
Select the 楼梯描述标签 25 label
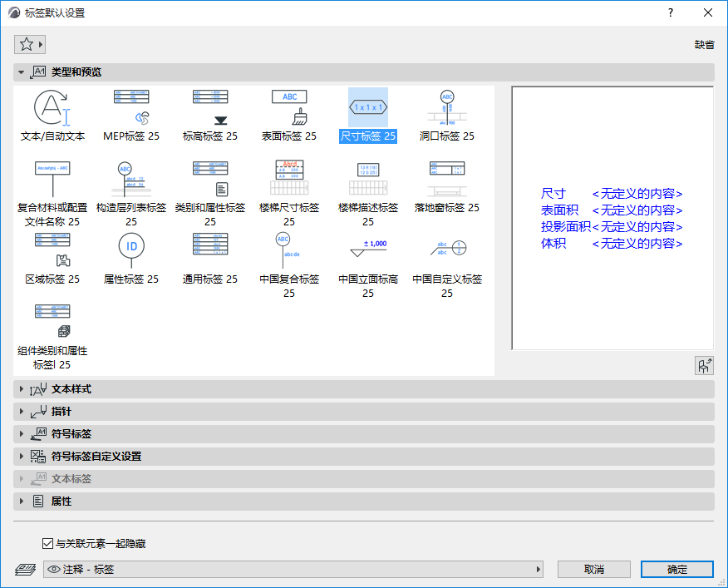point(368,193)
